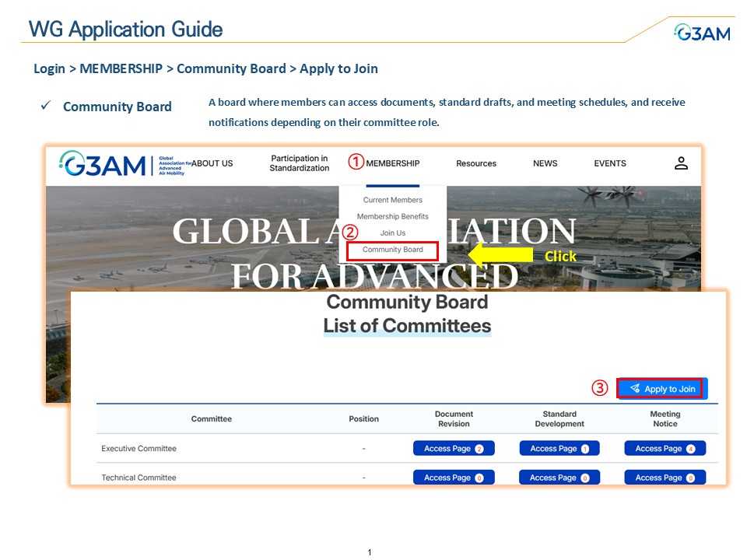
Task: Click the page number 1 at the bottom
Action: (370, 552)
